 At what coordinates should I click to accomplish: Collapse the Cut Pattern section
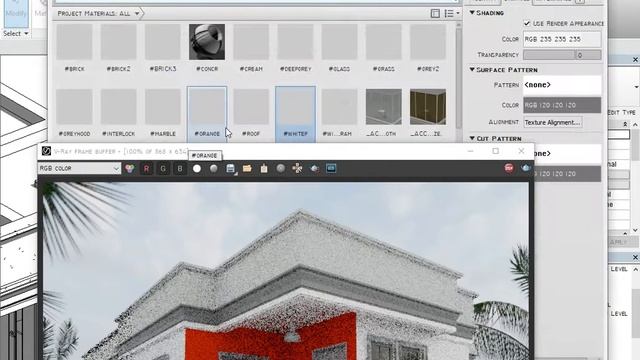pyautogui.click(x=472, y=138)
